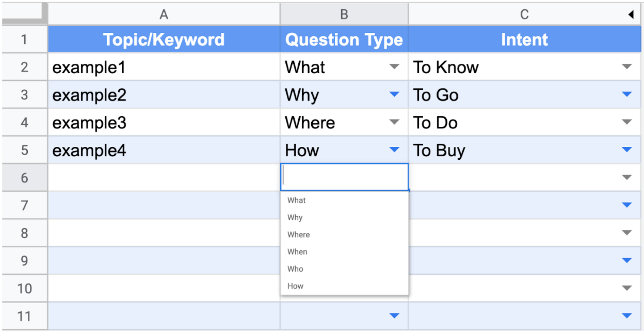Open Intent dropdown arrow for To Know
Screen dimensions: 644x332
(627, 67)
